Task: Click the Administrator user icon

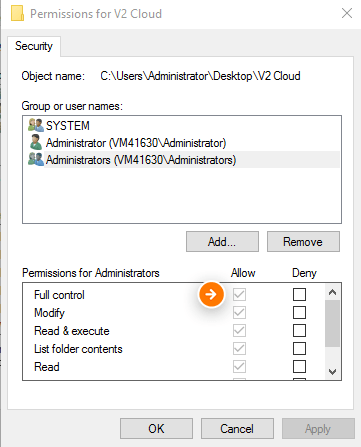Action: [x=36, y=142]
